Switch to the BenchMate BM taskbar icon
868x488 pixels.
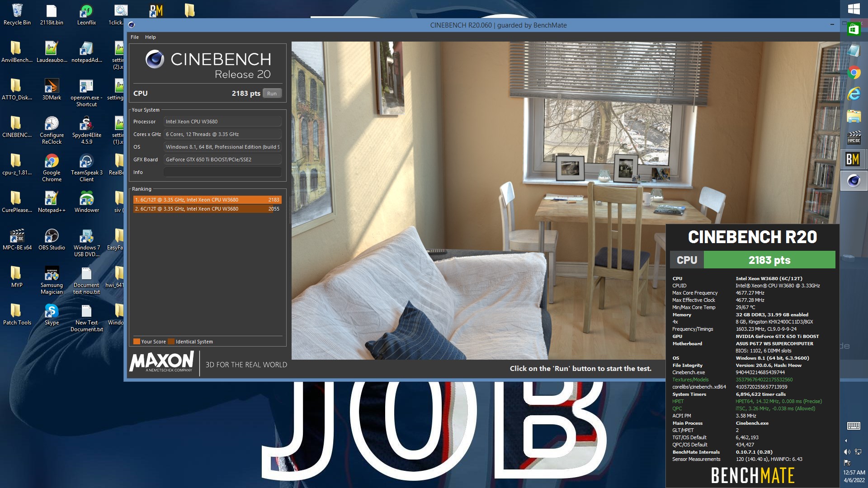click(x=853, y=159)
